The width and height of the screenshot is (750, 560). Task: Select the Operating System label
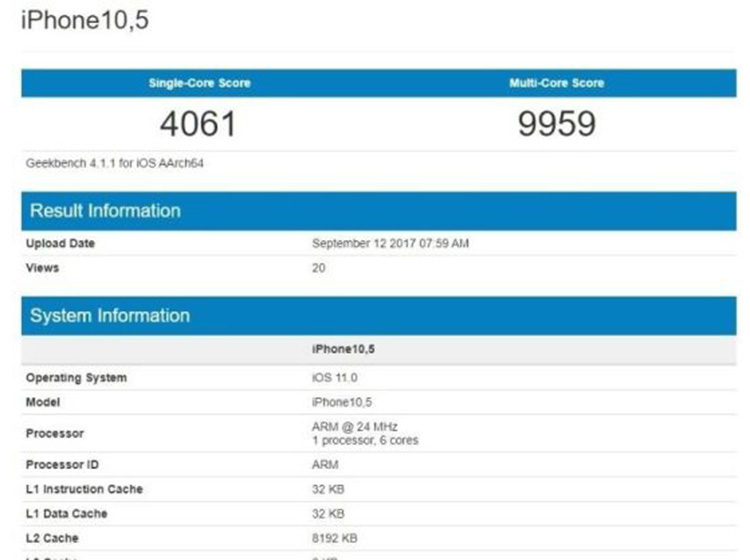pyautogui.click(x=77, y=377)
